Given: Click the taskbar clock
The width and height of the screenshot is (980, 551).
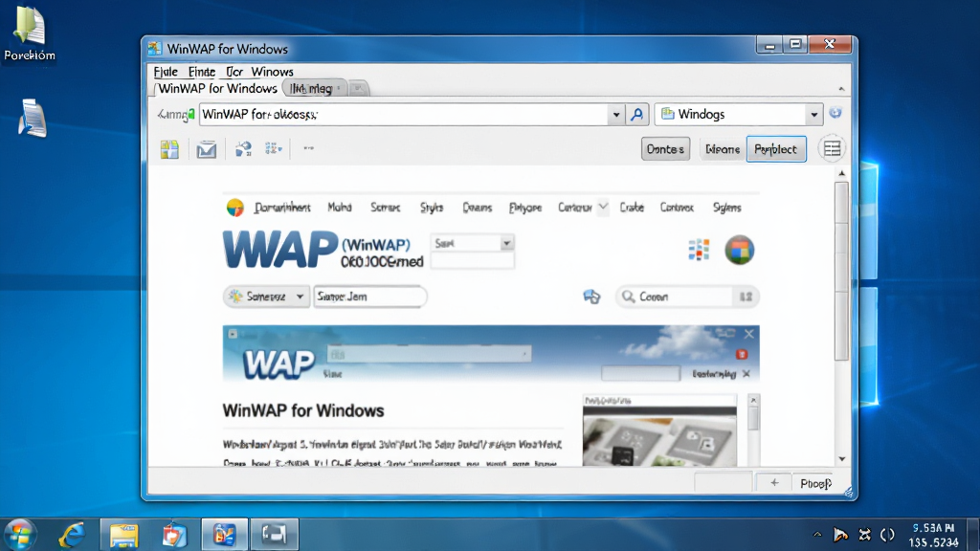Looking at the screenshot, I should (x=935, y=536).
